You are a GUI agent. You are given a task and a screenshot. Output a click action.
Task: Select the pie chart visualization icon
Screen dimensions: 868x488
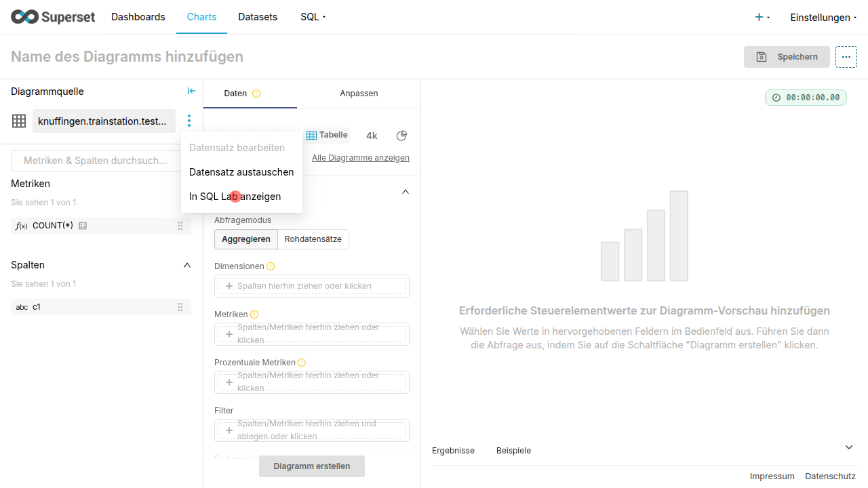pyautogui.click(x=401, y=136)
